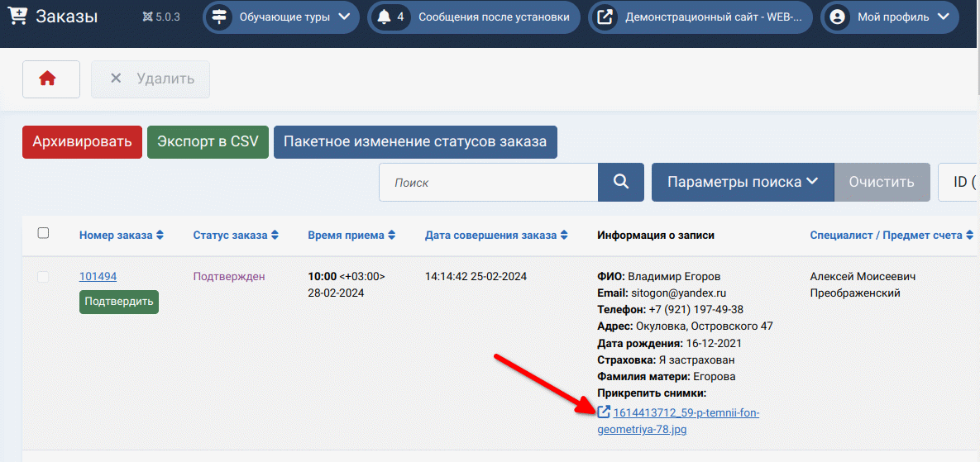The height and width of the screenshot is (462, 980).
Task: Open order number 101494 link
Action: coord(98,277)
